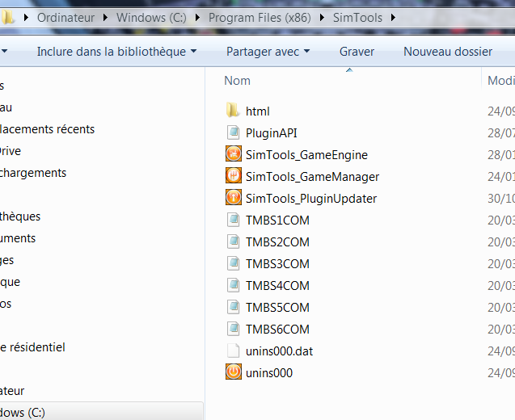Expand arrow after Windows (C:) breadcrumb
The width and height of the screenshot is (515, 420).
click(197, 18)
